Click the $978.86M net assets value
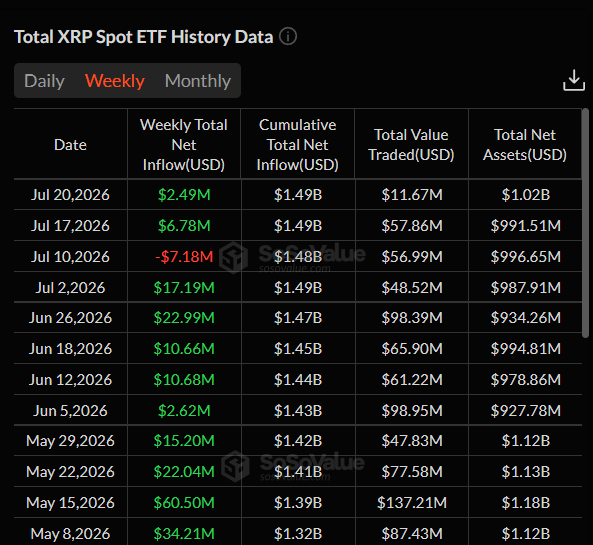The width and height of the screenshot is (593, 545). tap(526, 380)
